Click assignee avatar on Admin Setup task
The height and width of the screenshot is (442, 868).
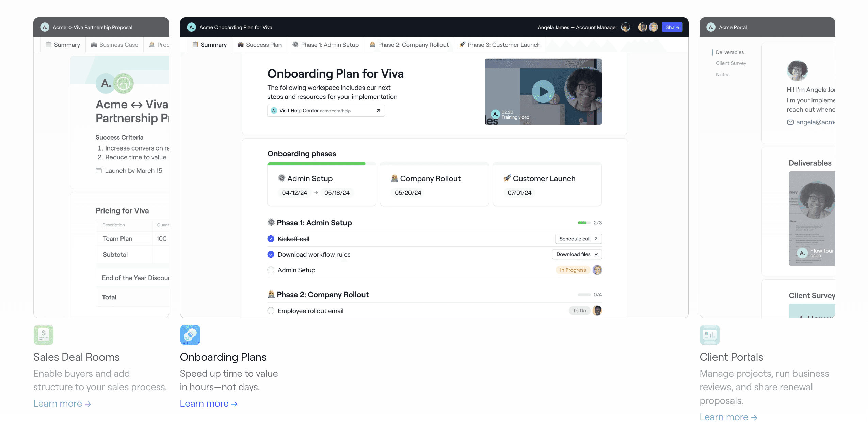tap(597, 270)
